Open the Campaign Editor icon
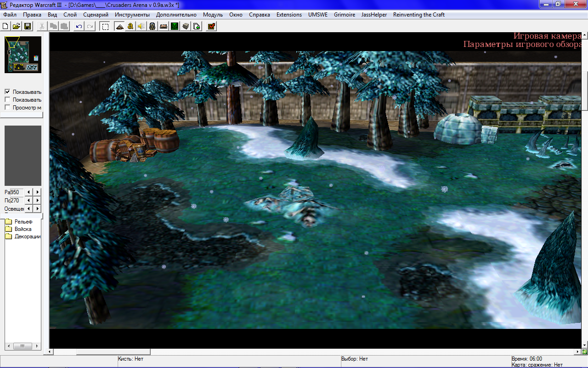 (164, 26)
